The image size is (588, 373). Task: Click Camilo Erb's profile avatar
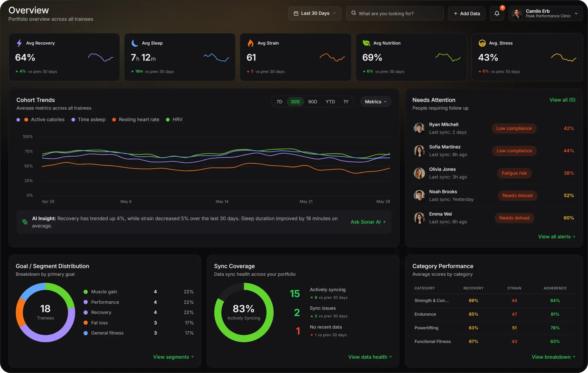coord(517,13)
